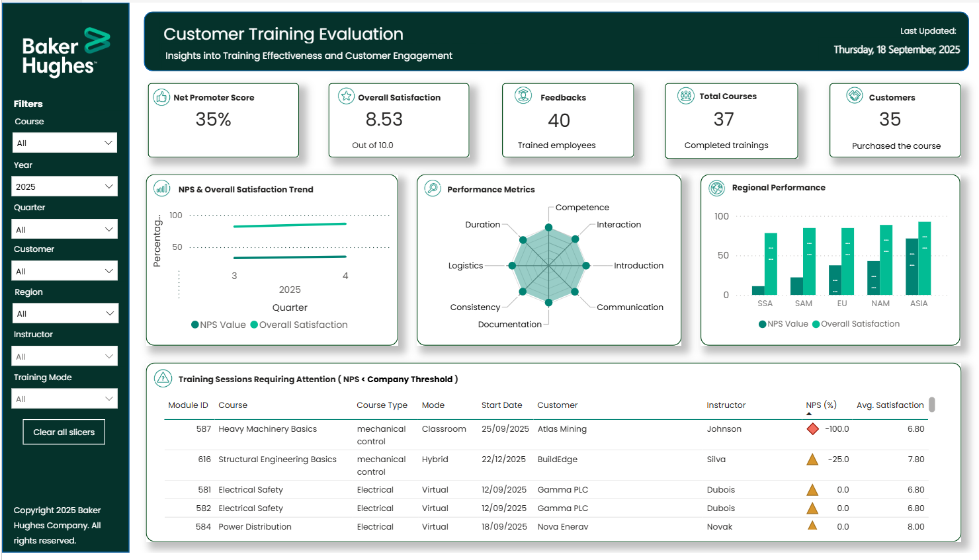Screen dimensions: 979x560
Task: Expand the Customer filter dropdown
Action: (65, 271)
